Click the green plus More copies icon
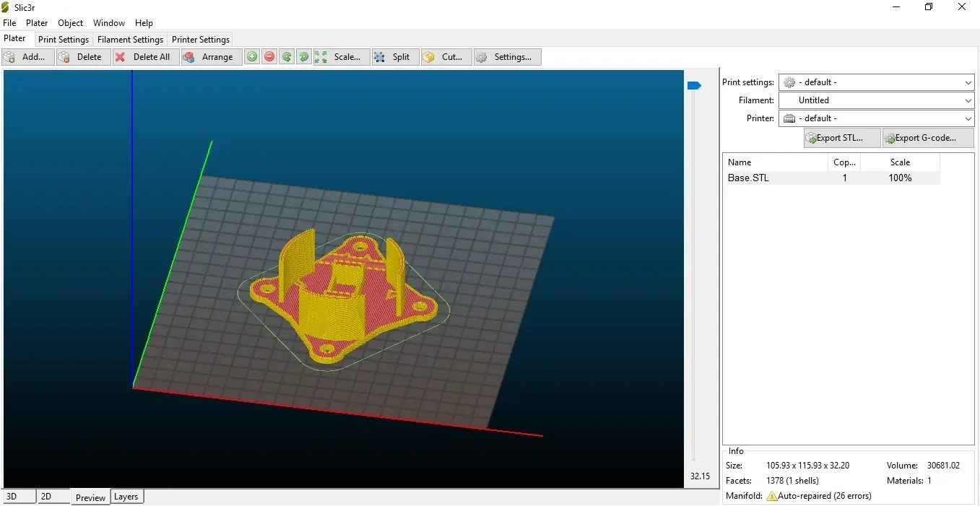 coord(251,57)
